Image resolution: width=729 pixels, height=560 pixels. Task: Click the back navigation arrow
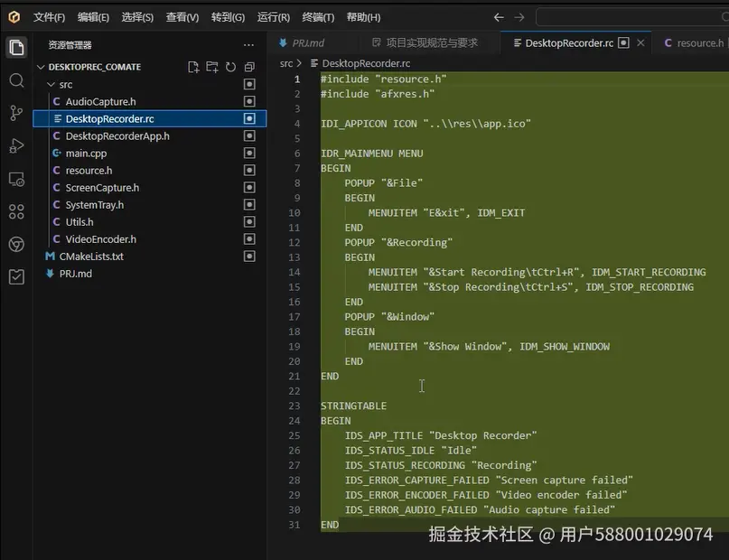tap(500, 17)
